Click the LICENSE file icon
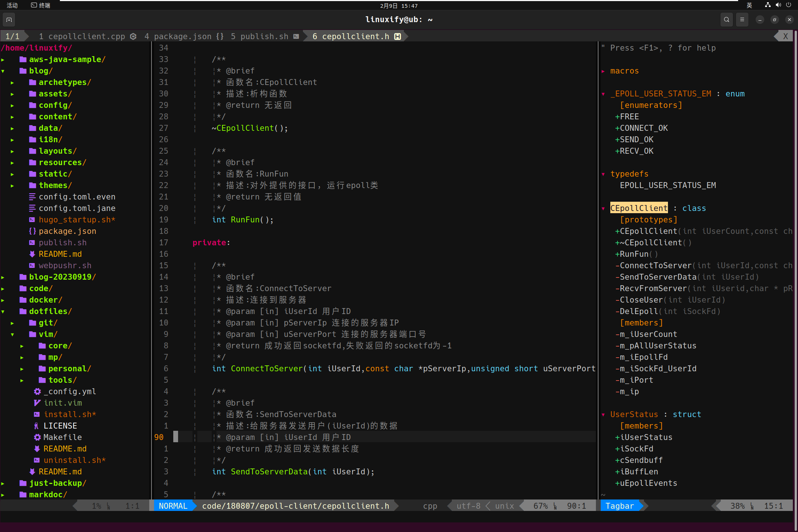This screenshot has width=798, height=532. tap(37, 426)
